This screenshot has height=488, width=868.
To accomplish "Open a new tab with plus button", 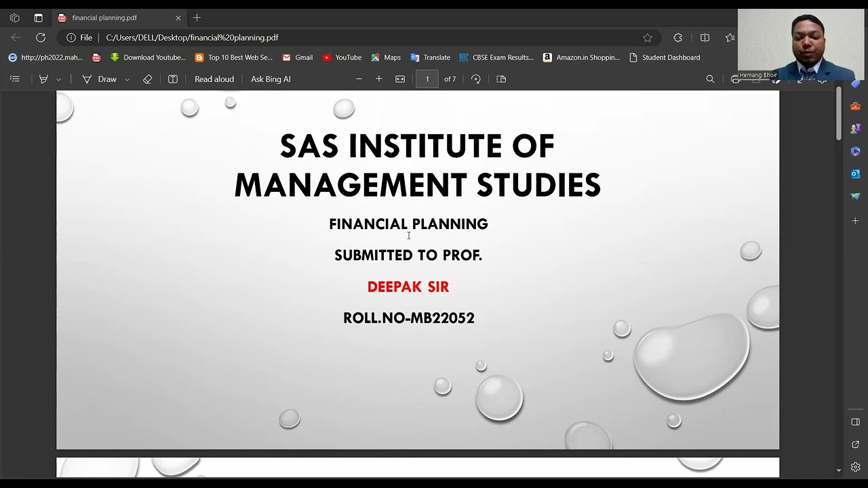I will pos(197,18).
